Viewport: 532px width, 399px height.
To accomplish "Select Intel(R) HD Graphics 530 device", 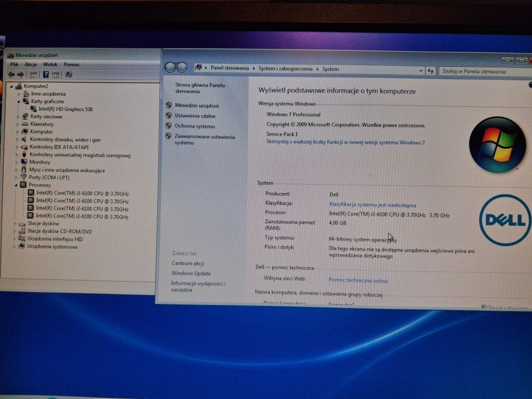I will (65, 109).
